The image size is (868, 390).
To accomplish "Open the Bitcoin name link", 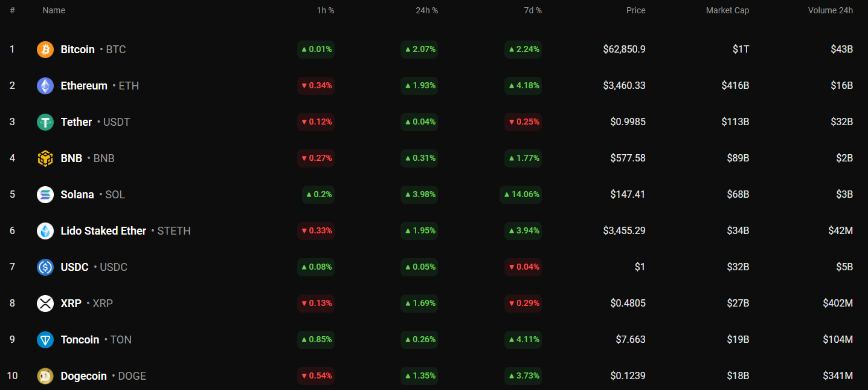I will (78, 50).
